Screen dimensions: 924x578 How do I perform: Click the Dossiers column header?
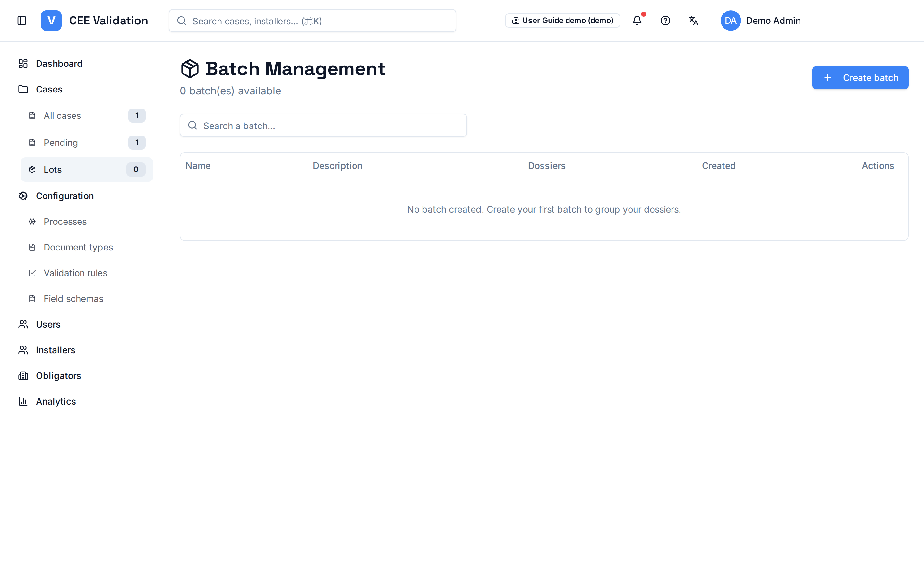[x=546, y=165]
